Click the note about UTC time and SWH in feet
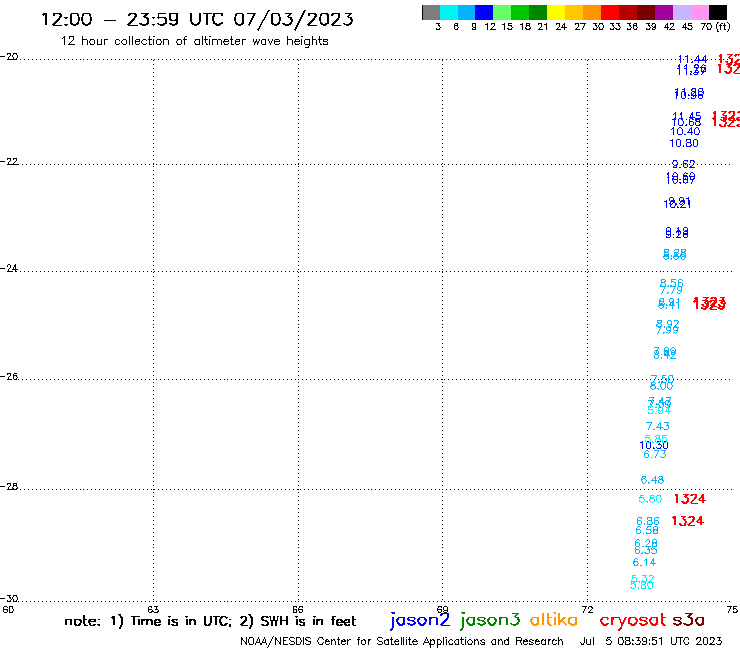 click(x=210, y=621)
